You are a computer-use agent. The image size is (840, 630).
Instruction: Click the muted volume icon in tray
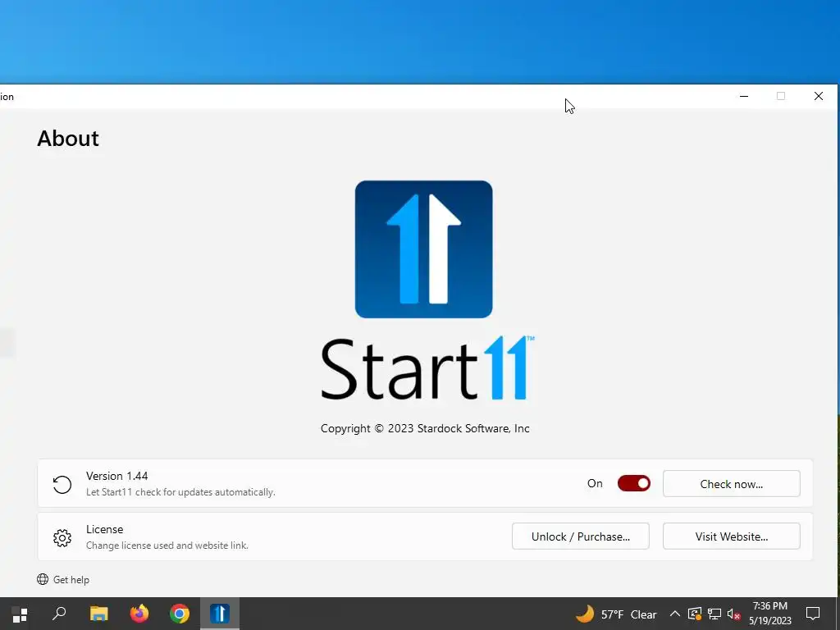pos(733,614)
